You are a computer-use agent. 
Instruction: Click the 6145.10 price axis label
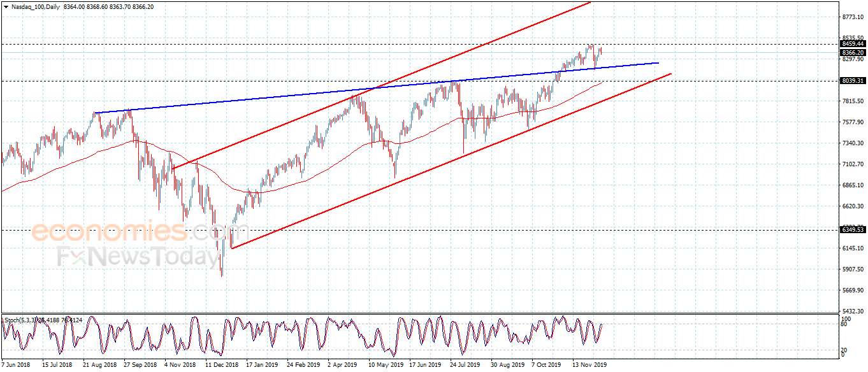coord(853,248)
